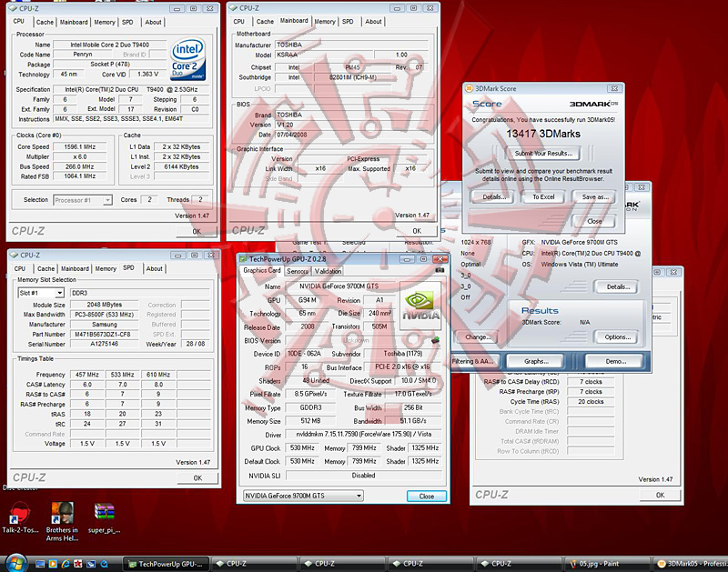728x572 pixels.
Task: Click the Switch between windows quick launch icon
Action: pyautogui.click(x=91, y=564)
